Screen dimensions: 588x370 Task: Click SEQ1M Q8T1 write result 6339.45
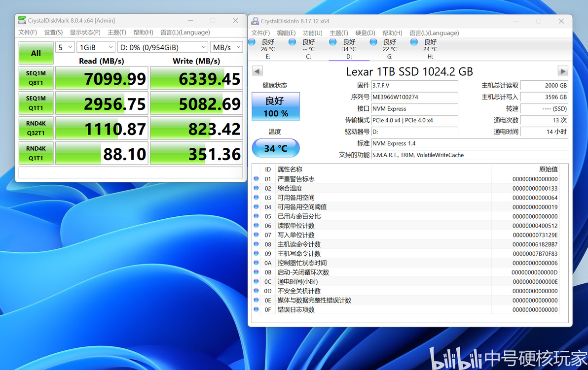tap(196, 78)
